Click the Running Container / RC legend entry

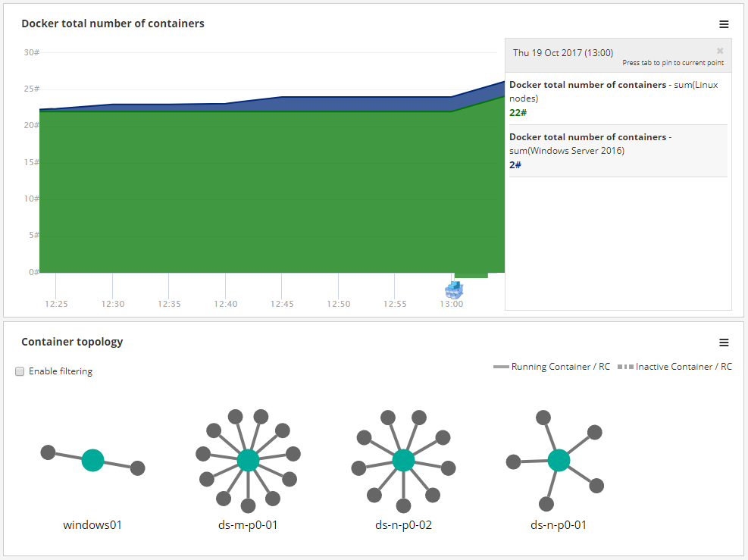[x=552, y=367]
